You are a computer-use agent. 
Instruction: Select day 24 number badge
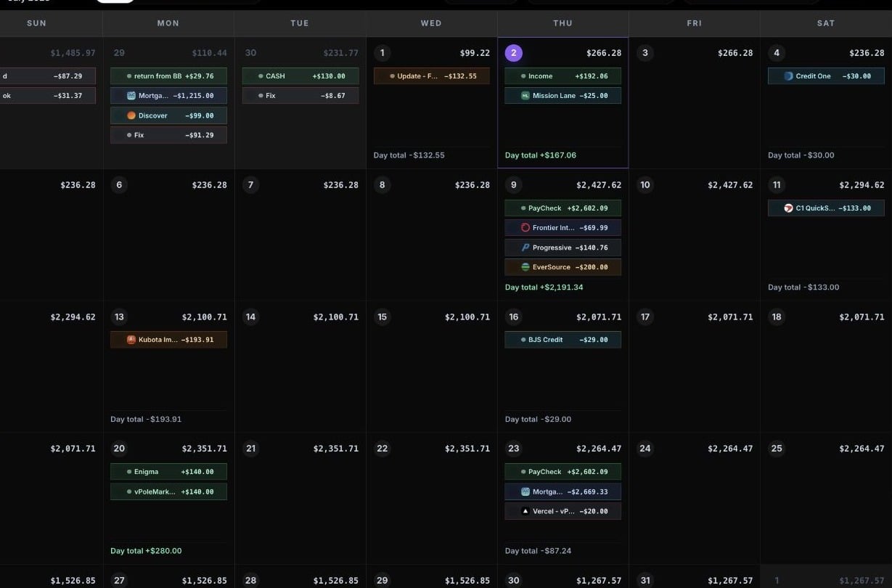pos(645,449)
